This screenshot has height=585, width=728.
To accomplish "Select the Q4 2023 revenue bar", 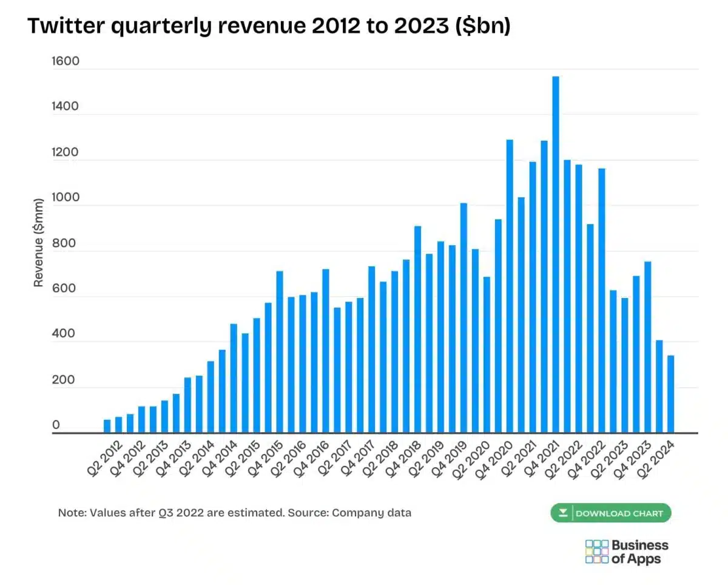I will point(648,348).
